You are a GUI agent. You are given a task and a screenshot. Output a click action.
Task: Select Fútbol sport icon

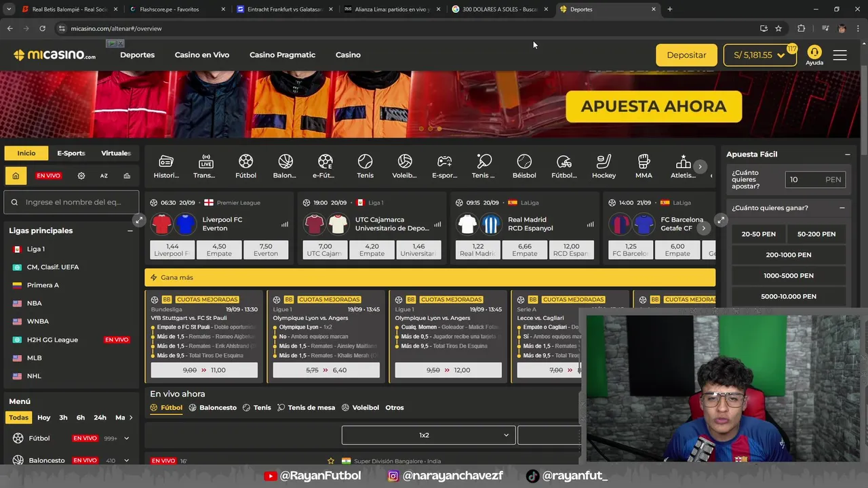[245, 166]
